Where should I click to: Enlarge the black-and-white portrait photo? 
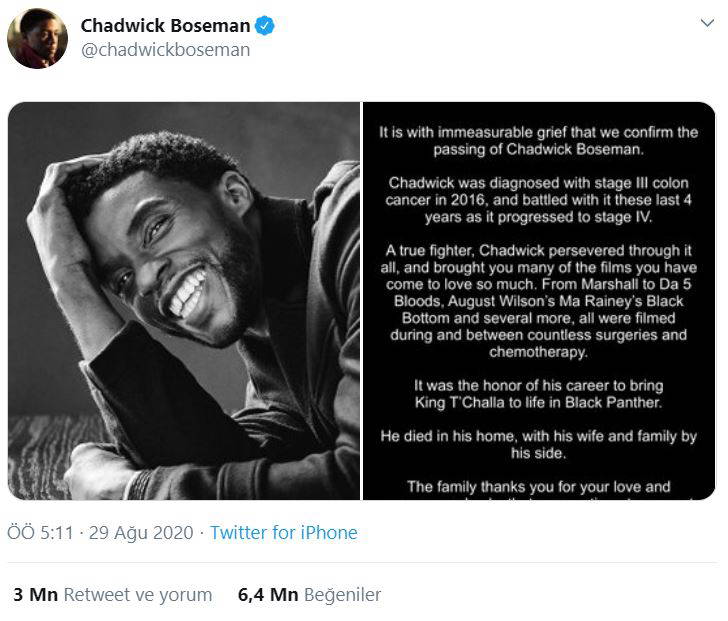tap(184, 300)
